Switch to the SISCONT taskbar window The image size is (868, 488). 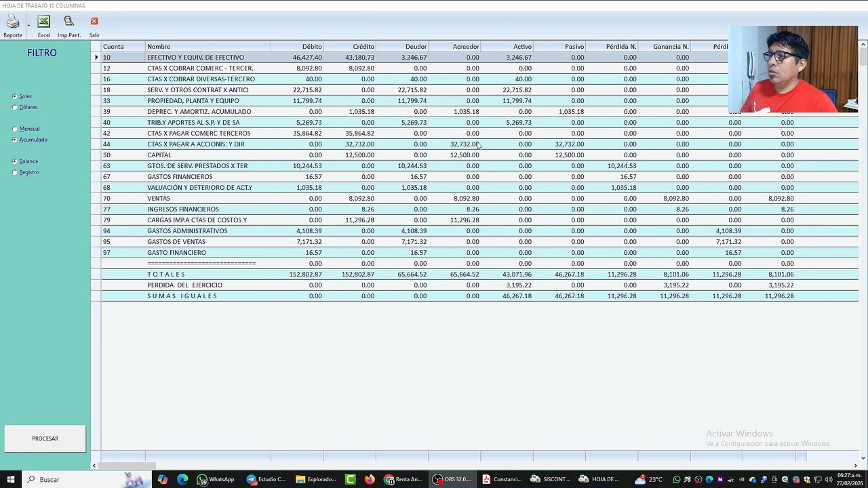tap(551, 479)
